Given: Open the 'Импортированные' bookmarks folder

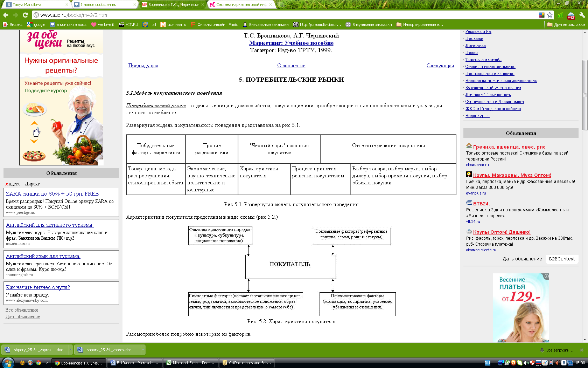Looking at the screenshot, I should (x=420, y=25).
